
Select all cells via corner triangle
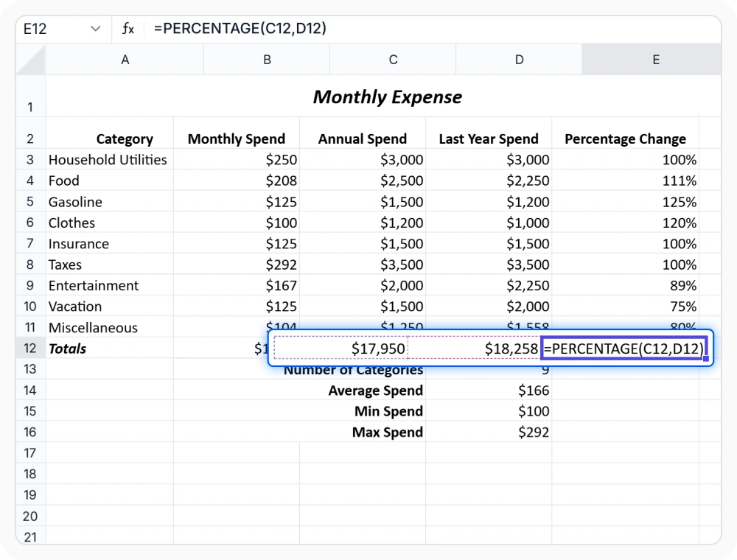(31, 60)
